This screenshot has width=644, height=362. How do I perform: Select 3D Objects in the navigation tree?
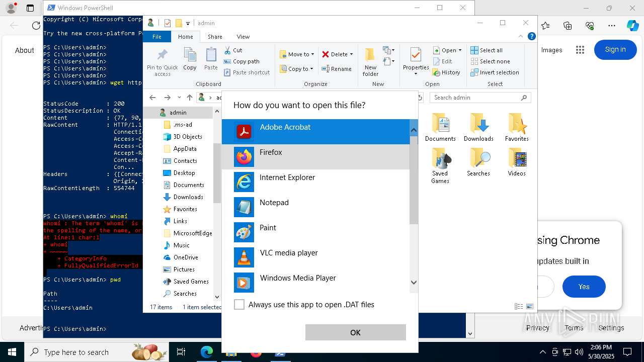tap(182, 137)
